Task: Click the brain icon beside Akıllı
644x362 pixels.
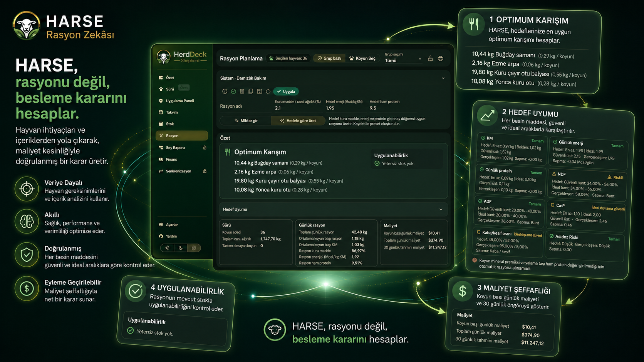Action: click(x=27, y=221)
